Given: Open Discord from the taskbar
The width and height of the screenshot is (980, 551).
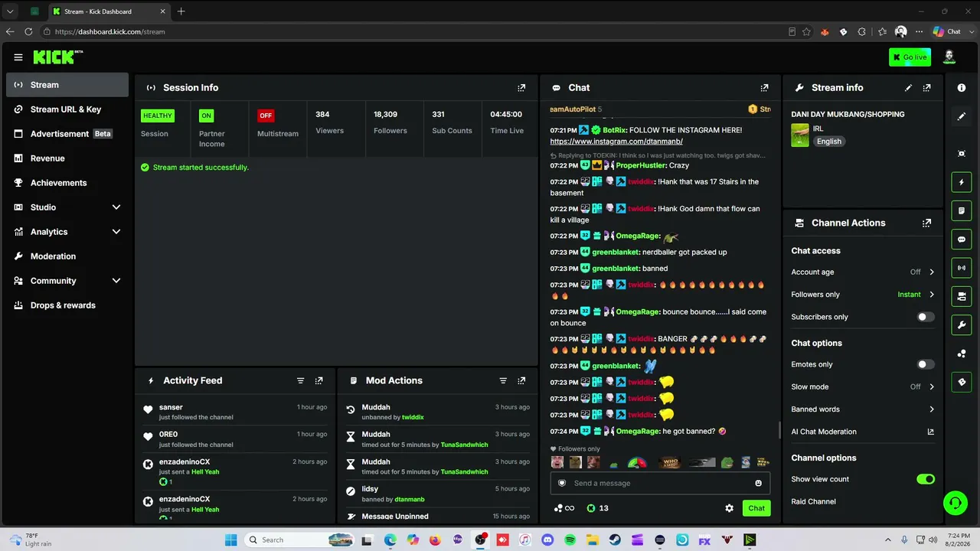Looking at the screenshot, I should (547, 540).
